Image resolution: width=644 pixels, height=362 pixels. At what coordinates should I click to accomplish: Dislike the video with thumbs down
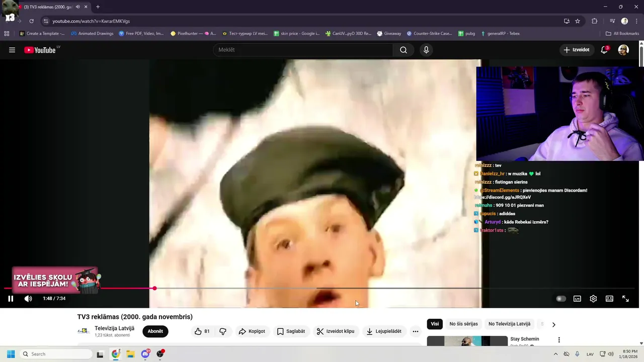pos(223,331)
